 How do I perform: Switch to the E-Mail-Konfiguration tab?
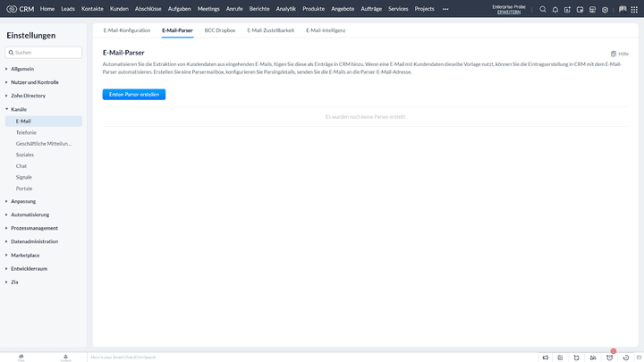(127, 30)
